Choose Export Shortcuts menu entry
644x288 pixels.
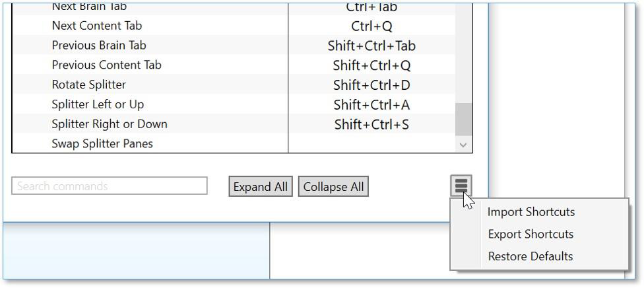pos(531,234)
